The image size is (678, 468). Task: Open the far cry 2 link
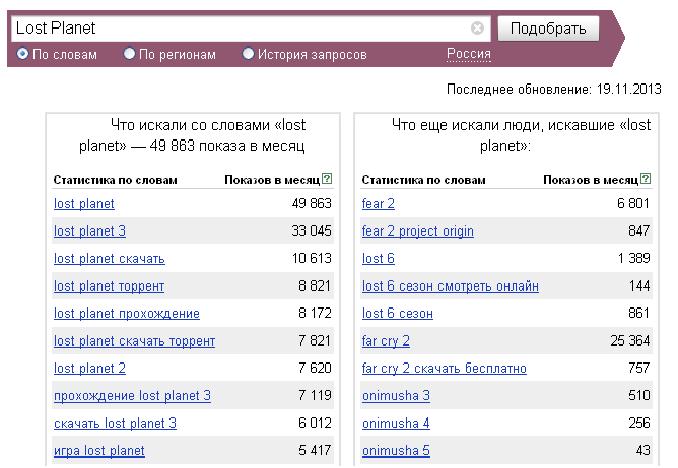[386, 341]
